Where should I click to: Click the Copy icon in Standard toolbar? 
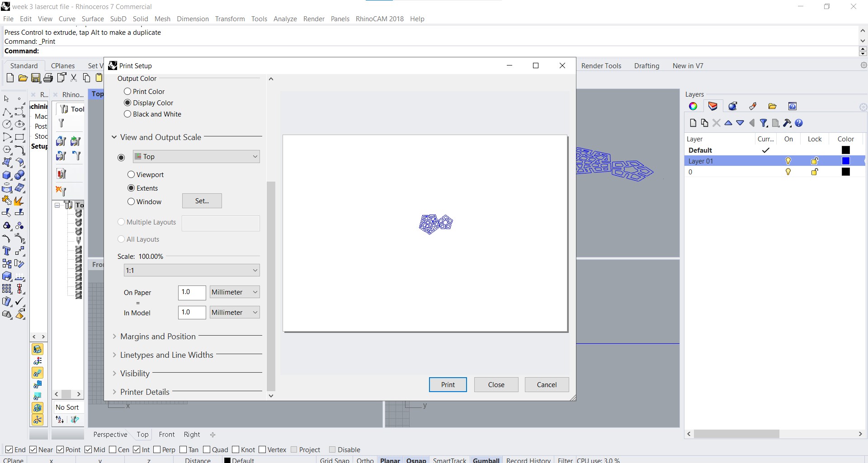point(86,78)
